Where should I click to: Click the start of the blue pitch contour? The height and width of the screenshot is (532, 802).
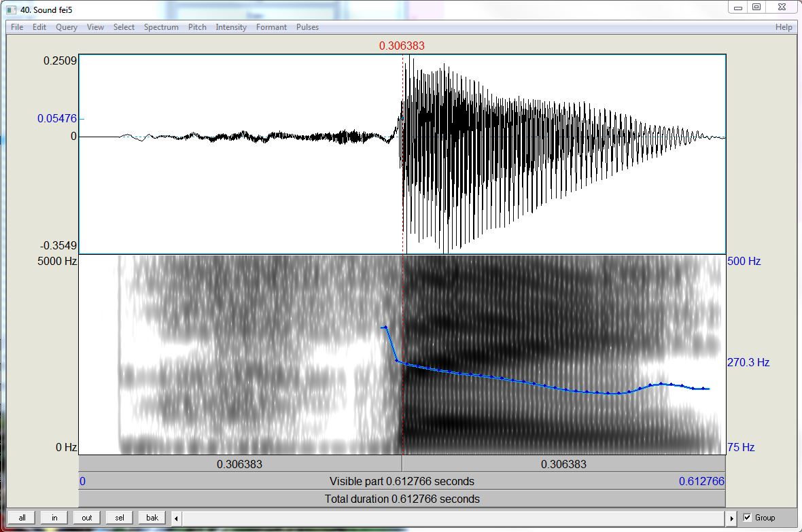point(385,327)
